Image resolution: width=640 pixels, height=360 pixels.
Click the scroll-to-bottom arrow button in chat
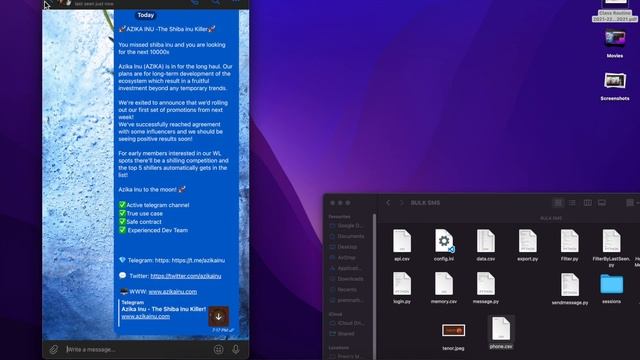218,316
